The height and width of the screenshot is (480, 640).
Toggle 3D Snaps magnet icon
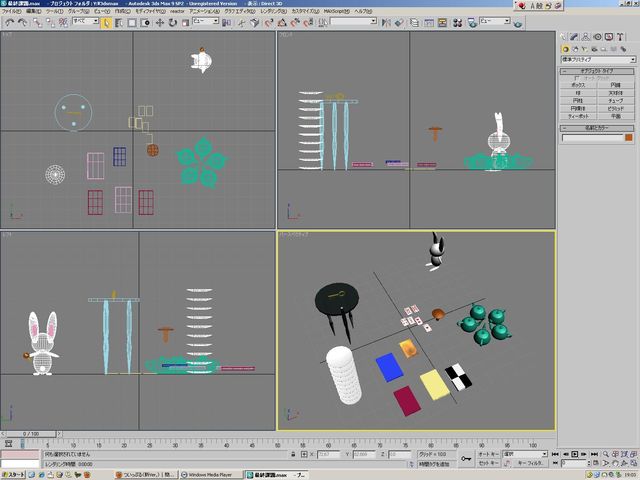[269, 23]
